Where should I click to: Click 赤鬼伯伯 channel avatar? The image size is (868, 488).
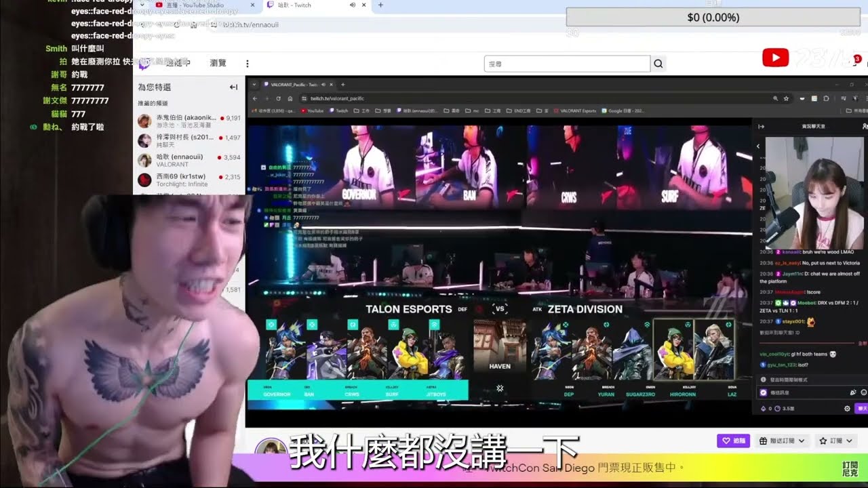pyautogui.click(x=144, y=121)
